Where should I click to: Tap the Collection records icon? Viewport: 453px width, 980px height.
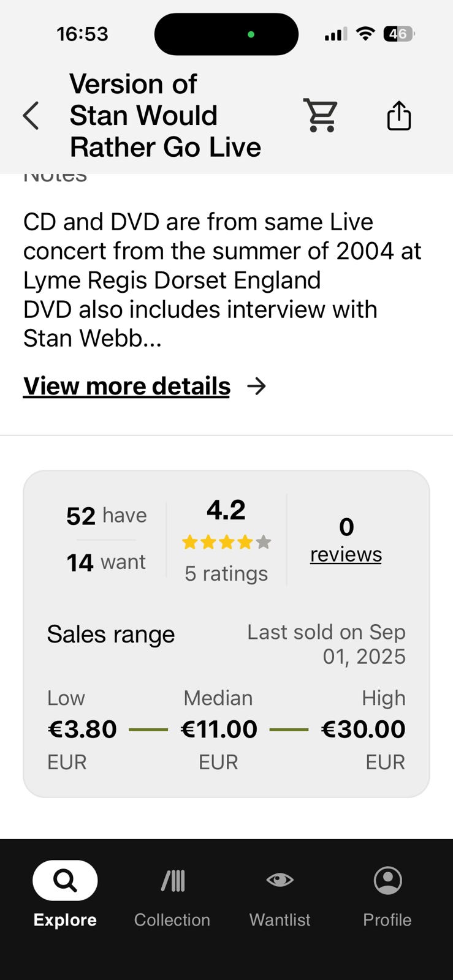click(x=172, y=880)
